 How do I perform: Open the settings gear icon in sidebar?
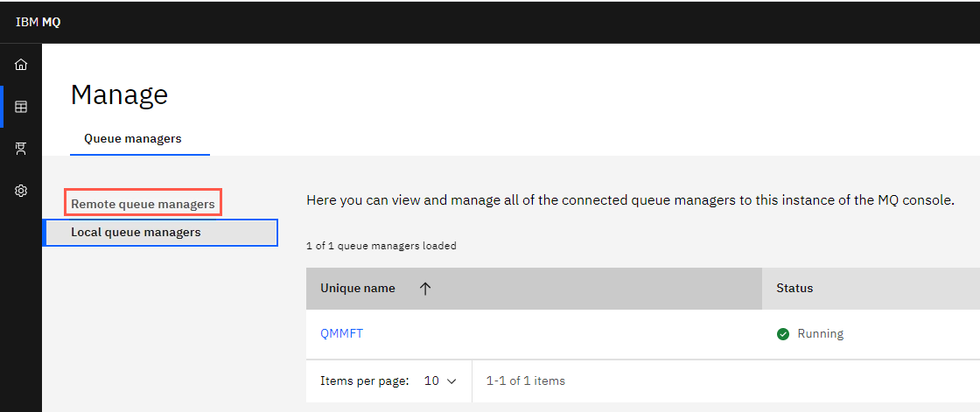[x=21, y=190]
